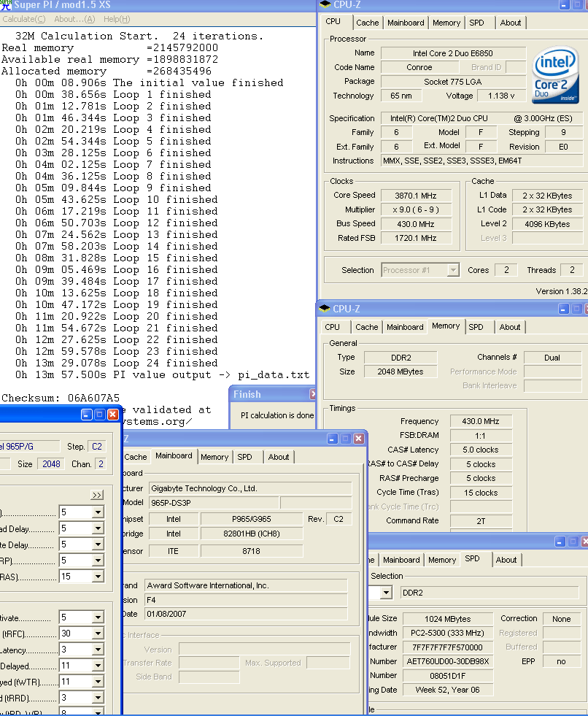Open the tRAS dropdown showing 15
This screenshot has height=716, width=588.
pos(98,577)
